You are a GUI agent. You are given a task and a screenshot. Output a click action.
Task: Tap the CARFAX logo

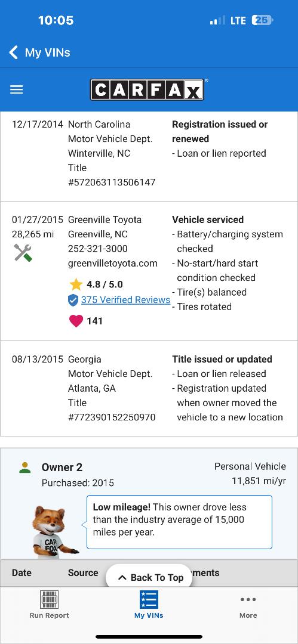[x=148, y=89]
